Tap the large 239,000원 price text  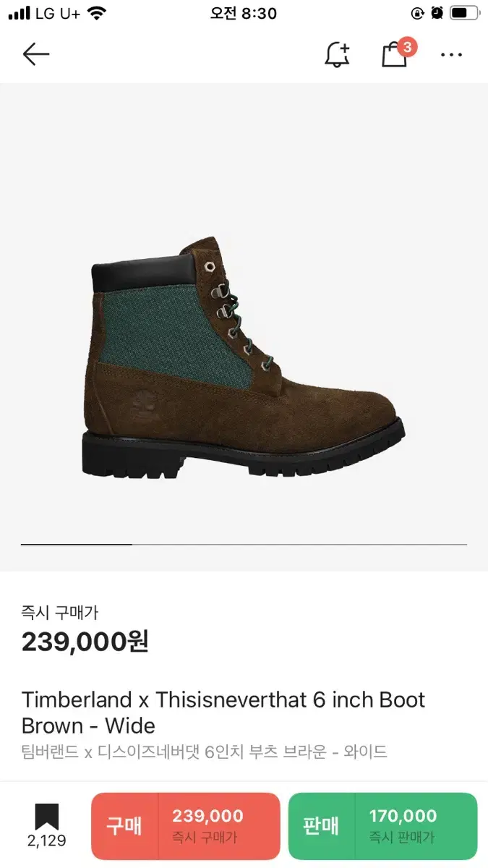click(85, 642)
